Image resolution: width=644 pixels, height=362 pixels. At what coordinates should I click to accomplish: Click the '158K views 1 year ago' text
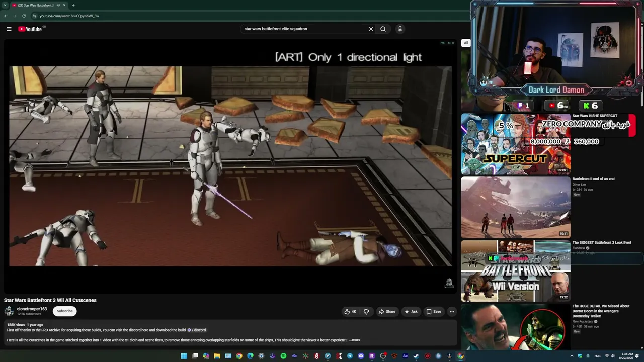coord(25,325)
